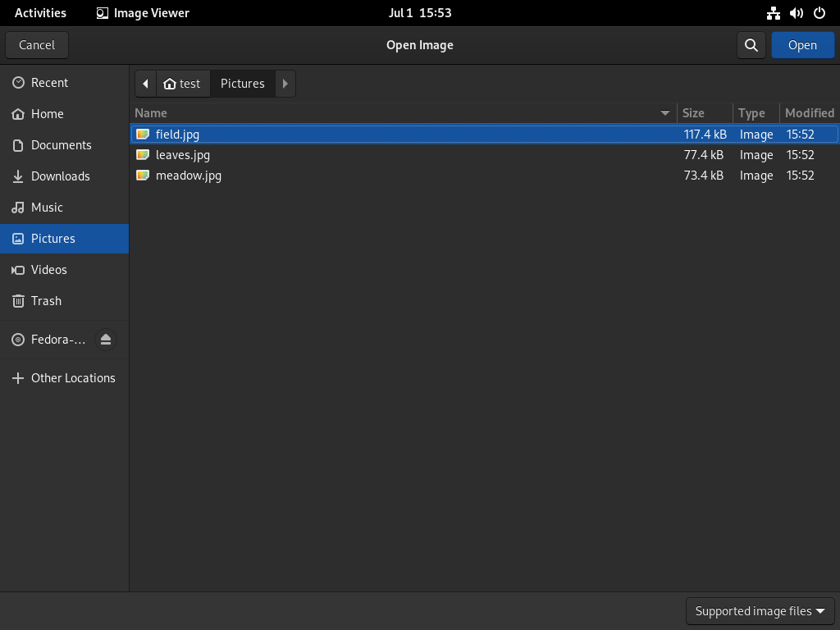The width and height of the screenshot is (840, 630).
Task: Click the Documents page icon in sidebar
Action: [x=18, y=145]
